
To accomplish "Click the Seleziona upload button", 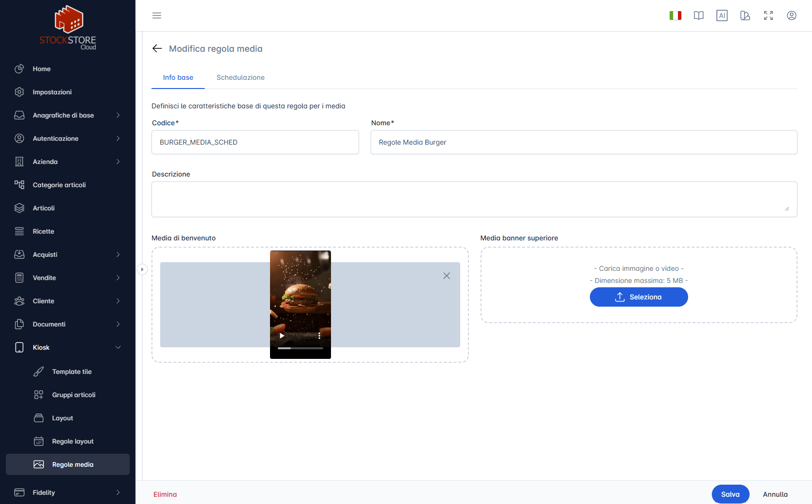I will [x=638, y=297].
